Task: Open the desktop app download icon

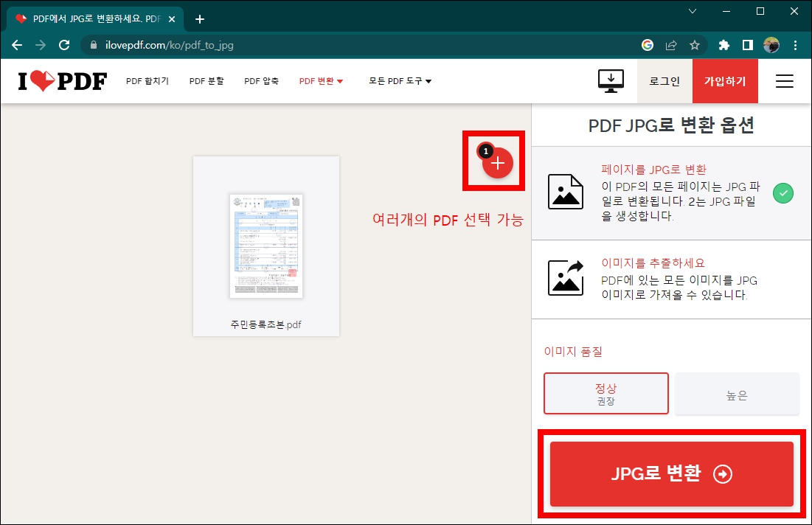Action: (x=610, y=81)
